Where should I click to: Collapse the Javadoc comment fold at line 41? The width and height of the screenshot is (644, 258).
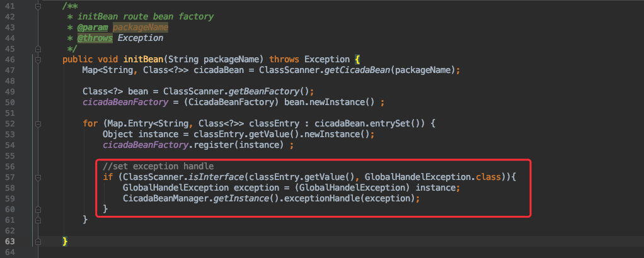(x=38, y=6)
